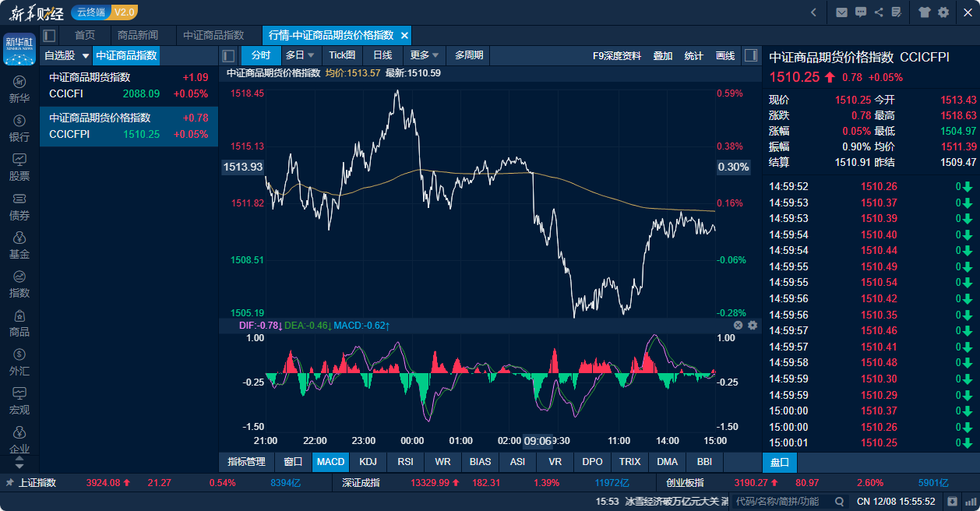
Task: Open the skin theme shirt icon
Action: [925, 12]
